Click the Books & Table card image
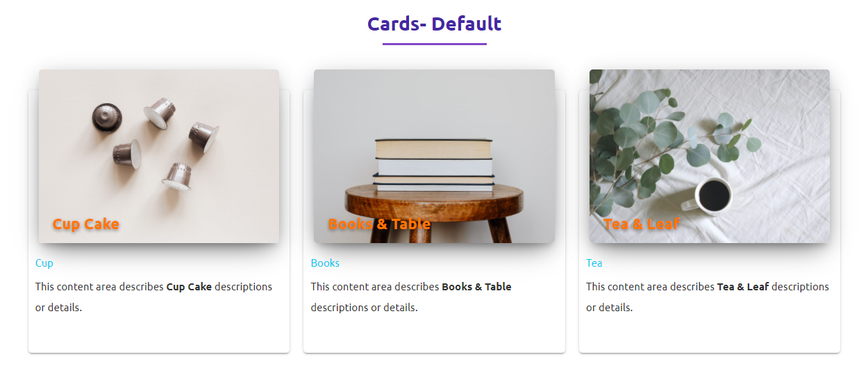 coord(434,156)
